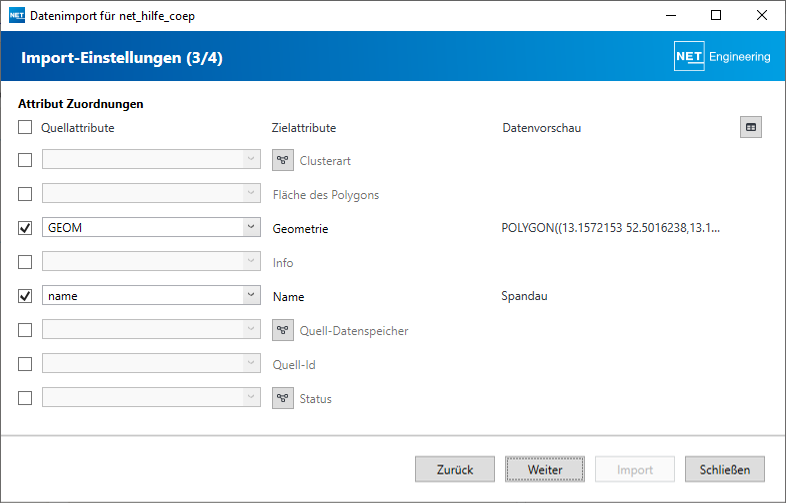
Task: Click the POLYGON data preview value
Action: click(x=611, y=228)
